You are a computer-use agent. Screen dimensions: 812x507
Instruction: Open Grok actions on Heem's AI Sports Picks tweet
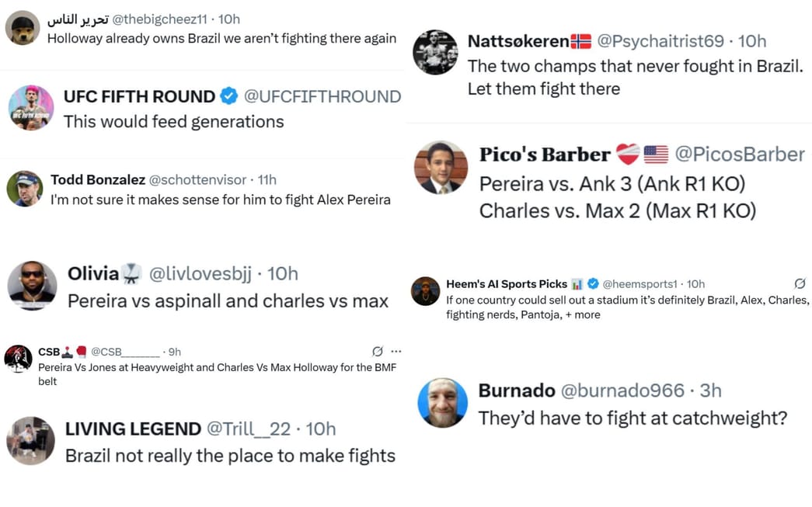point(800,283)
